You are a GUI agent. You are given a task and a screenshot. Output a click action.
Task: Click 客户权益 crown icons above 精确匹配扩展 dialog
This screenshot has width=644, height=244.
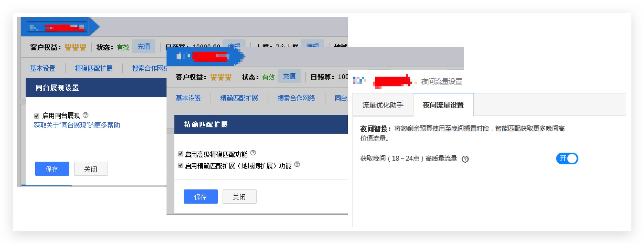coord(221,77)
